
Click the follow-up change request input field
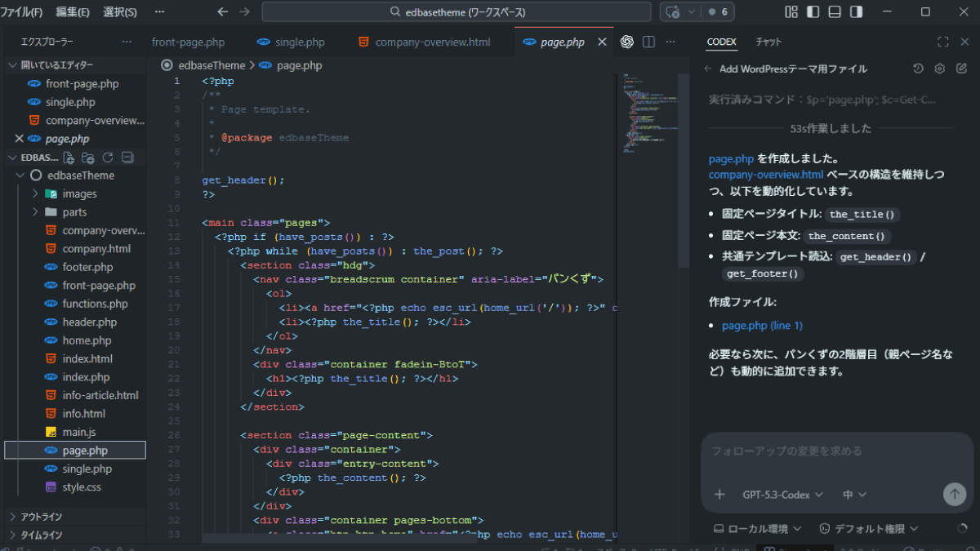(833, 451)
